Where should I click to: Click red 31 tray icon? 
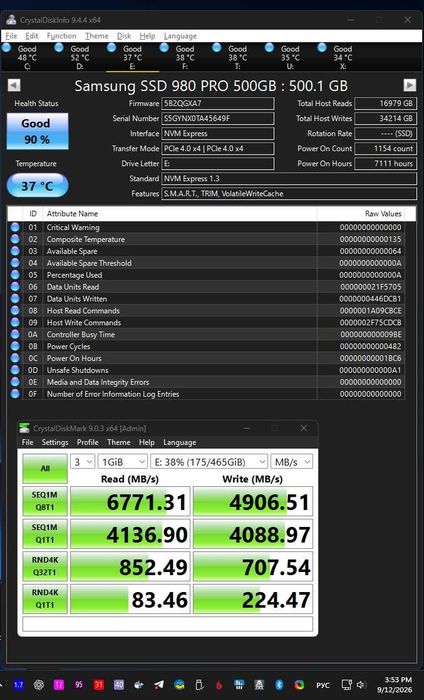tap(99, 684)
